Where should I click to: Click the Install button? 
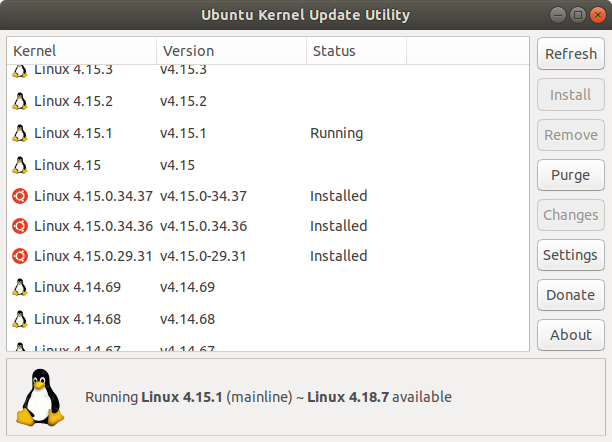point(571,94)
